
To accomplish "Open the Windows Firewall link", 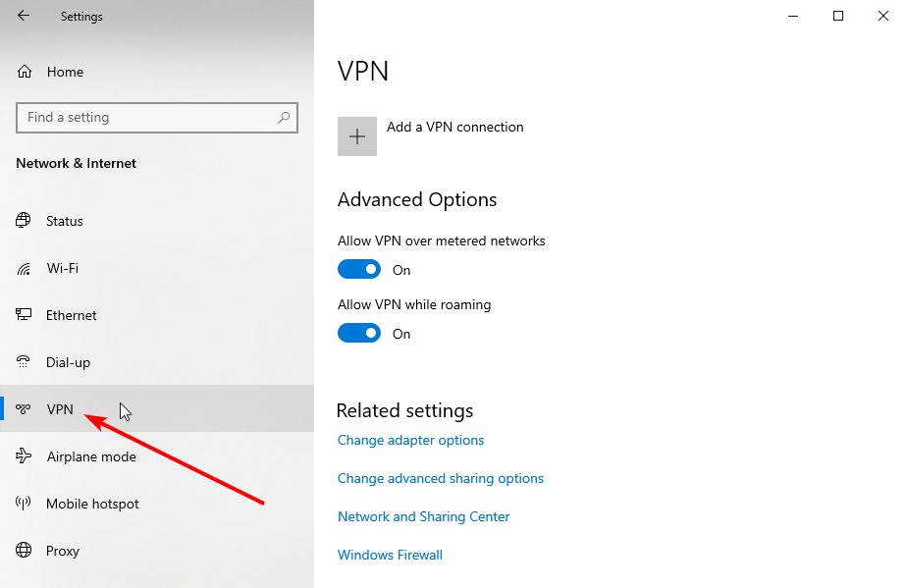I will pos(390,555).
